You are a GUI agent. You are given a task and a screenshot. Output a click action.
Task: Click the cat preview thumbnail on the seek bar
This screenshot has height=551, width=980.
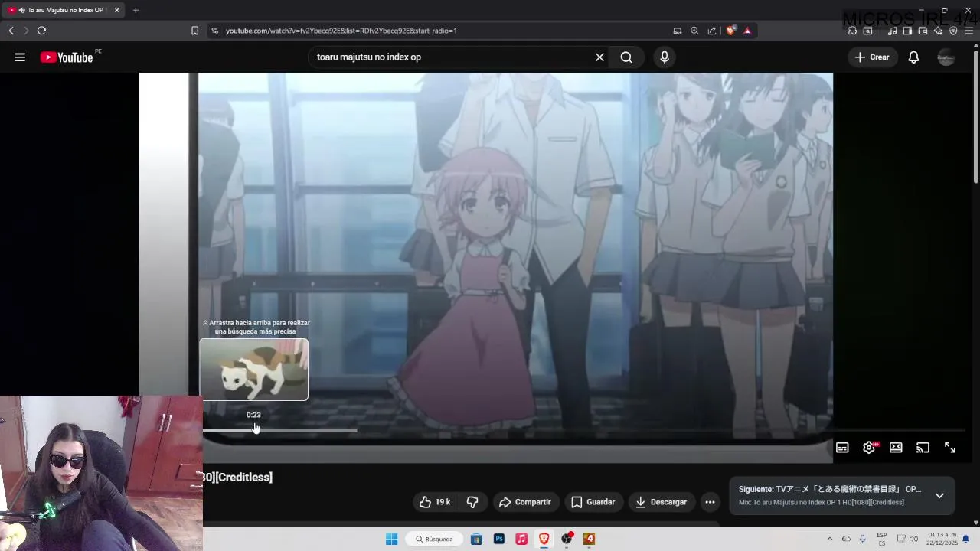pos(254,370)
